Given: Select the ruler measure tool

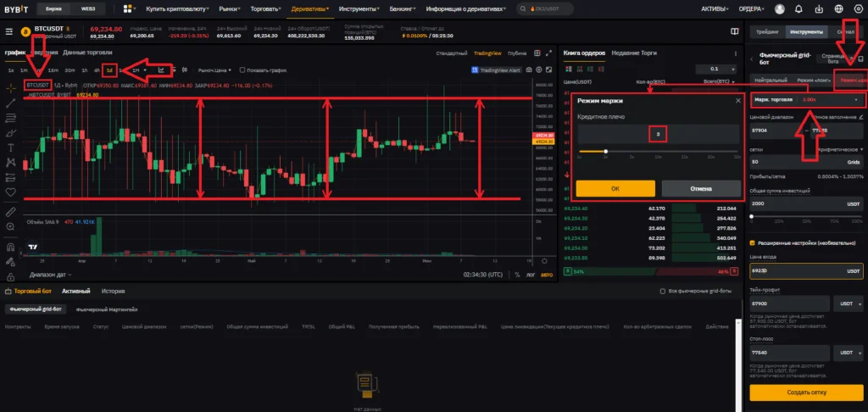Looking at the screenshot, I should 10,212.
